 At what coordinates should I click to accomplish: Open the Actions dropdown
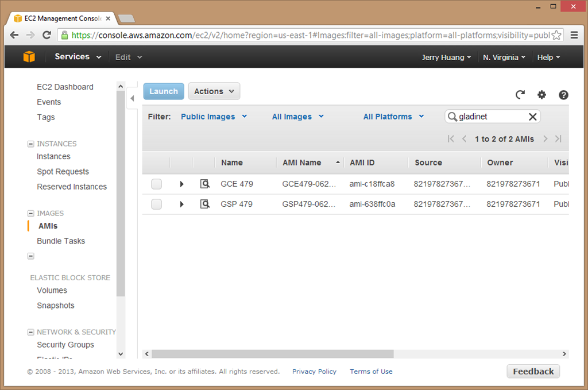point(214,91)
